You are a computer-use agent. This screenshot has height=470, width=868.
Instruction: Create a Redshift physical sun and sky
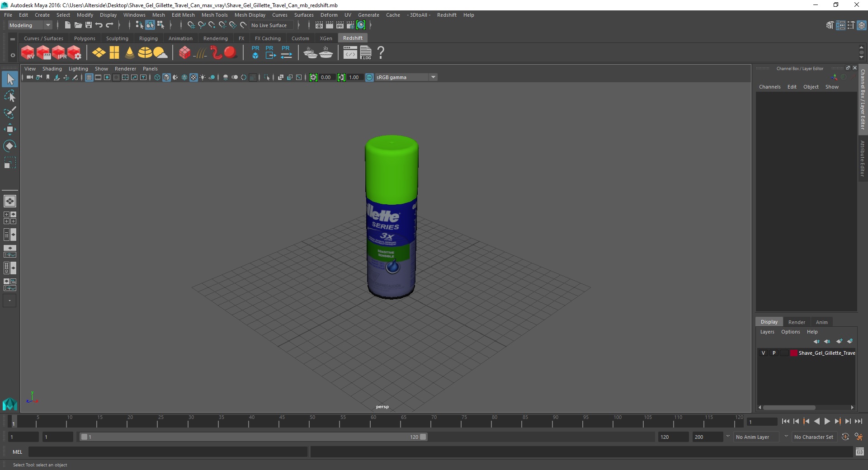pyautogui.click(x=160, y=53)
